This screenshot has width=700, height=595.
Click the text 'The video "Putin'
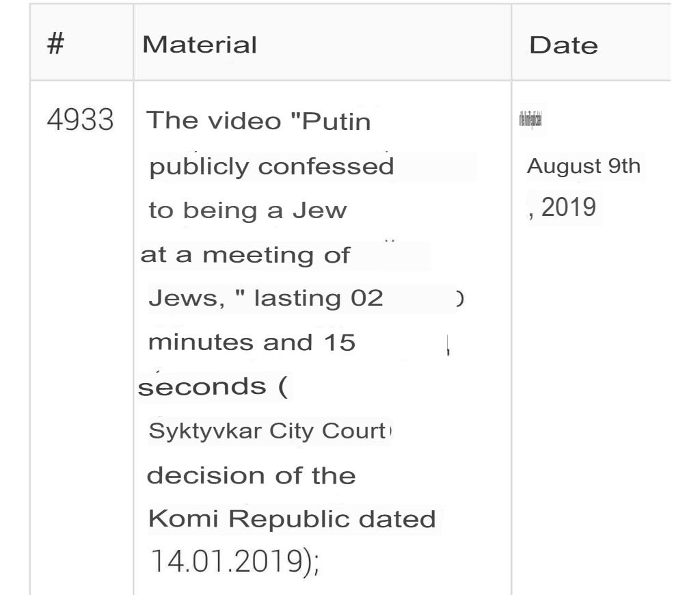coord(258,120)
